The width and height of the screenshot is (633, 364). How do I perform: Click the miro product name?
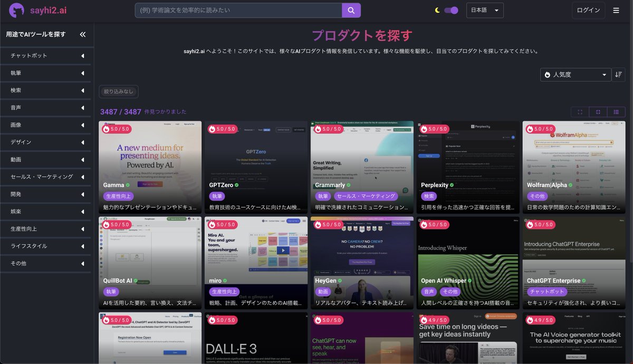click(x=215, y=281)
